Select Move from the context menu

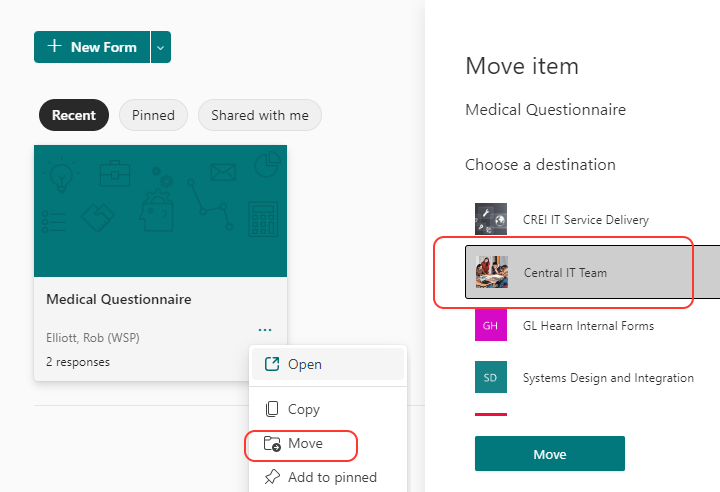tap(305, 444)
